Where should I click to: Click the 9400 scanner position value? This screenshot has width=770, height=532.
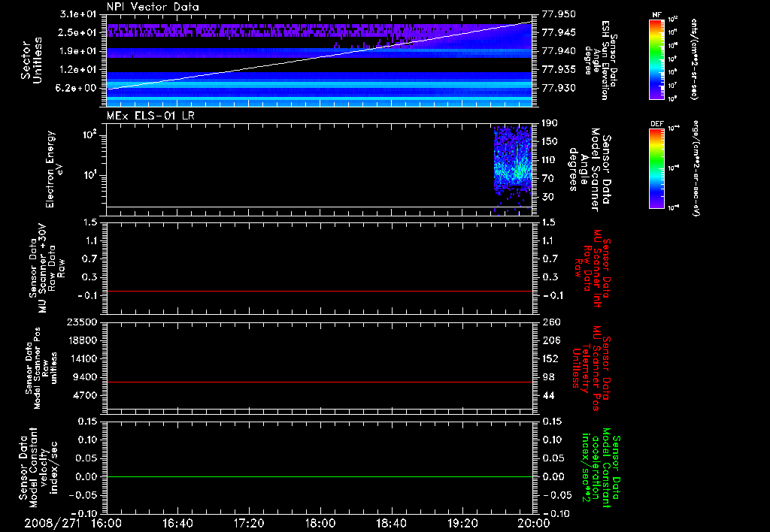pyautogui.click(x=85, y=377)
